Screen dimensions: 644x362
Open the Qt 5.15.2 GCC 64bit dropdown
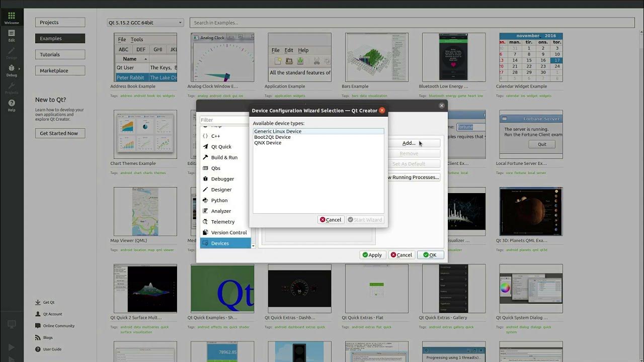(145, 23)
